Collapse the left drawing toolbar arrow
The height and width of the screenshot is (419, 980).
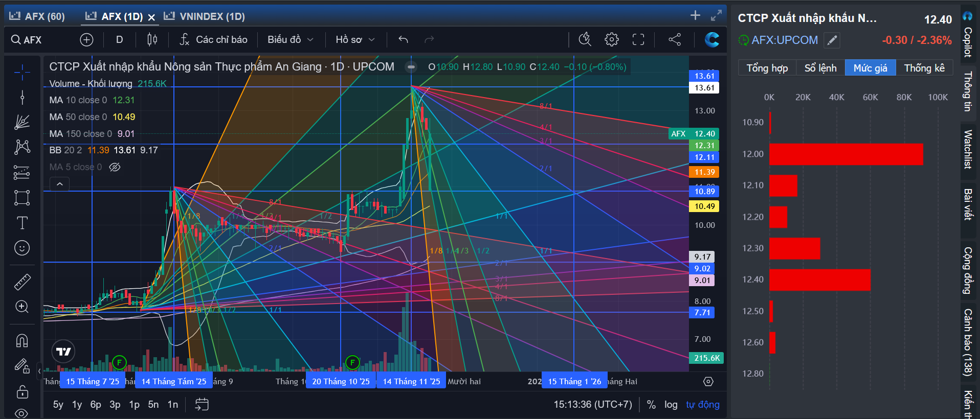(x=39, y=371)
